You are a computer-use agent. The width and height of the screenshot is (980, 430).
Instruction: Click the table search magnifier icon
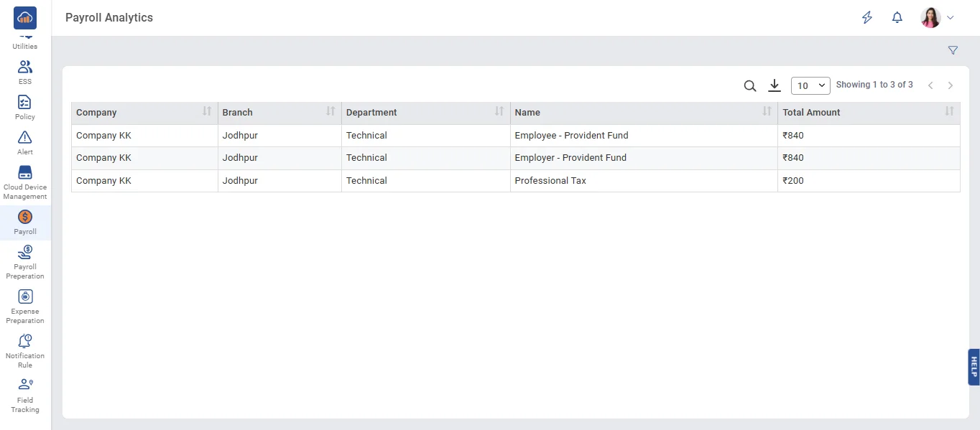[x=749, y=86]
